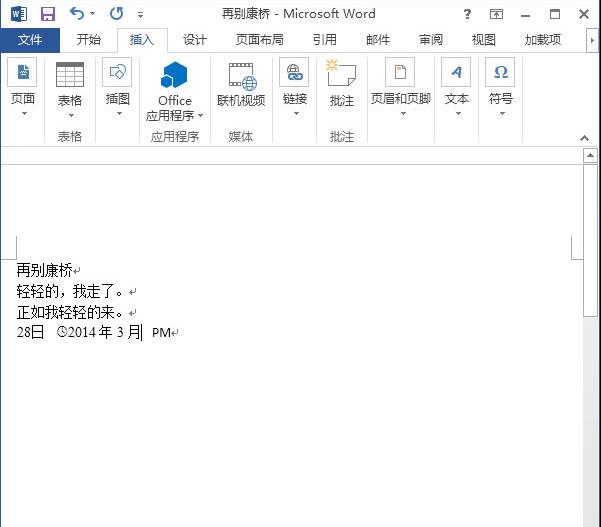Click the Office 应用程序 cube icon
Image resolution: width=601 pixels, height=527 pixels.
(174, 75)
